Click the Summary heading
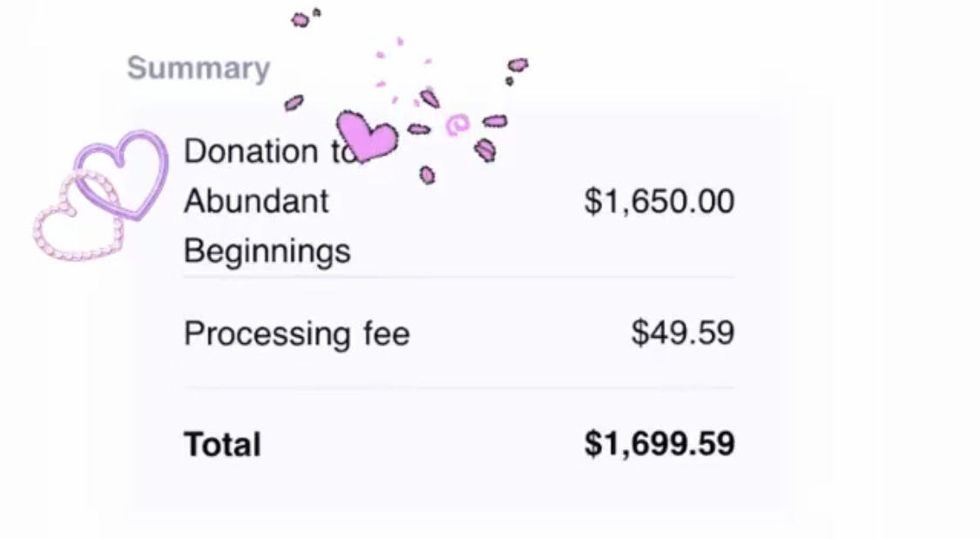 click(x=199, y=68)
